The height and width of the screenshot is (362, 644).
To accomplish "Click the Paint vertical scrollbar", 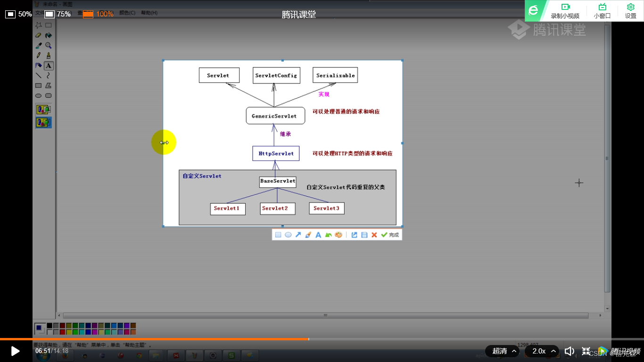I will 607,158.
